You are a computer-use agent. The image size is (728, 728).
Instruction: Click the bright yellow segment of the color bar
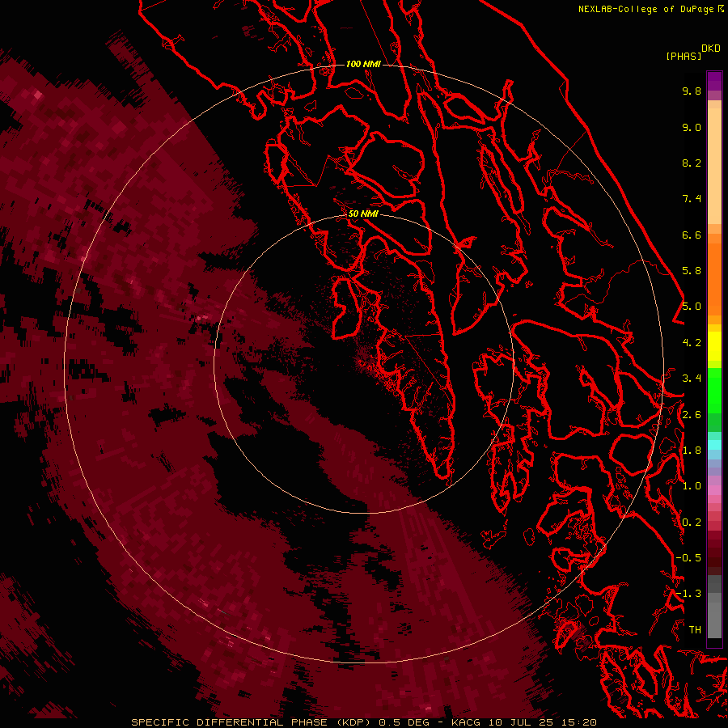click(714, 346)
